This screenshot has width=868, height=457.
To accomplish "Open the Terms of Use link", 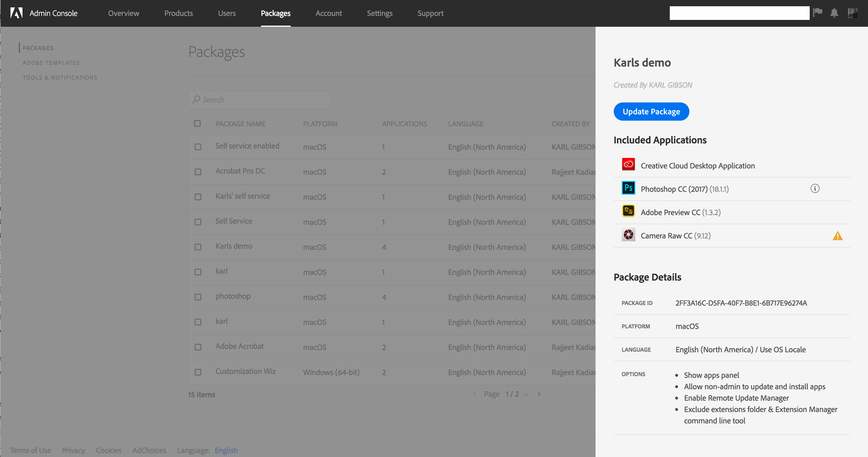I will pyautogui.click(x=30, y=450).
